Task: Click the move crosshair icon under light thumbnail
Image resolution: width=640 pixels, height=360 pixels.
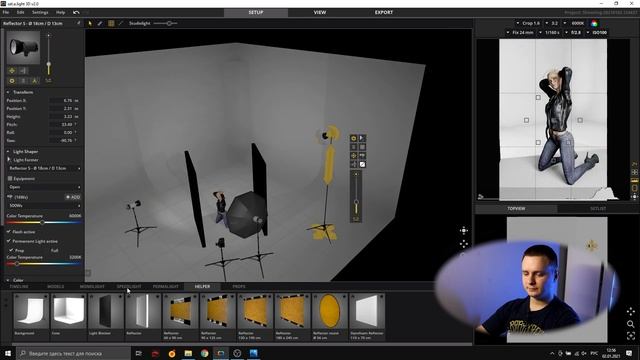Action: pos(12,71)
